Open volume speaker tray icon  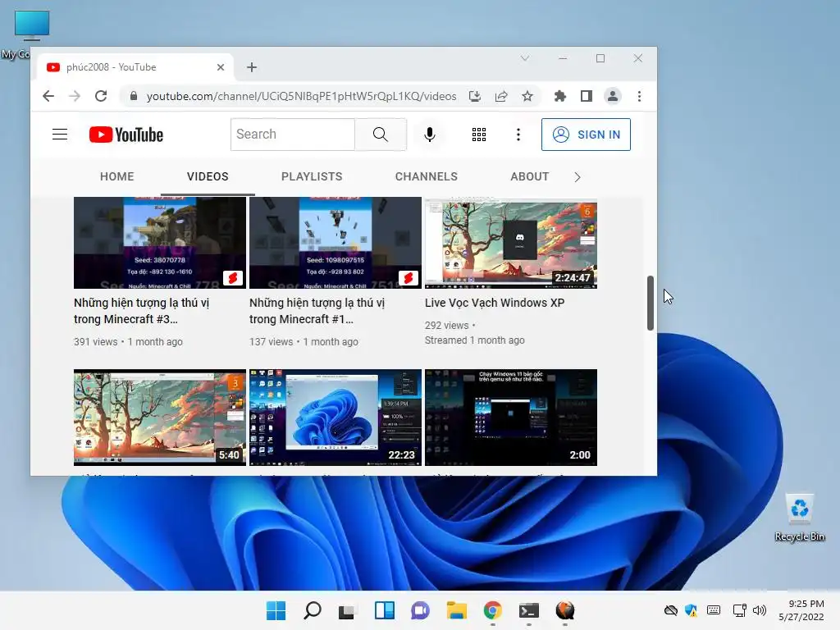[x=759, y=610]
